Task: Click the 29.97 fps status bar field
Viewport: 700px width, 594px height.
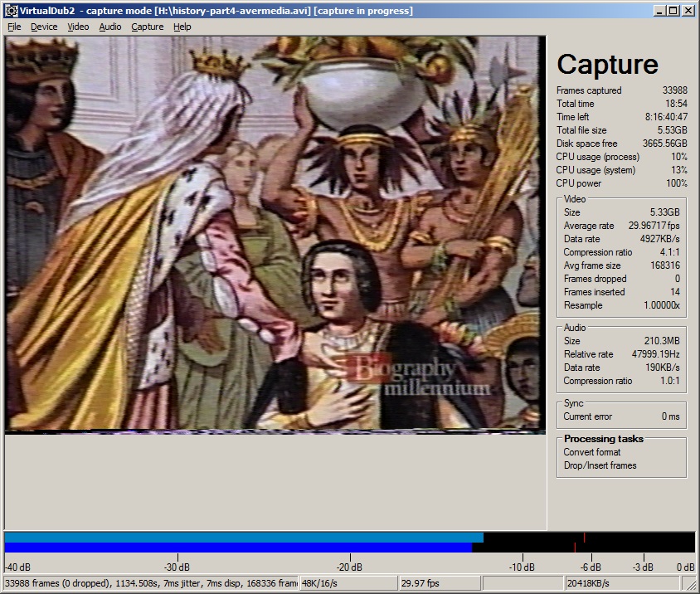Action: pyautogui.click(x=440, y=583)
